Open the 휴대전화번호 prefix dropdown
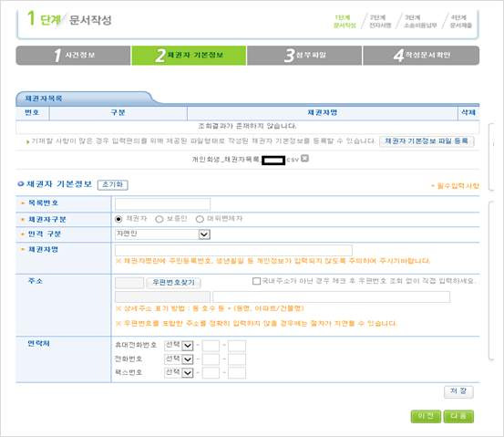Viewport: 504px width, 437px height. [179, 346]
